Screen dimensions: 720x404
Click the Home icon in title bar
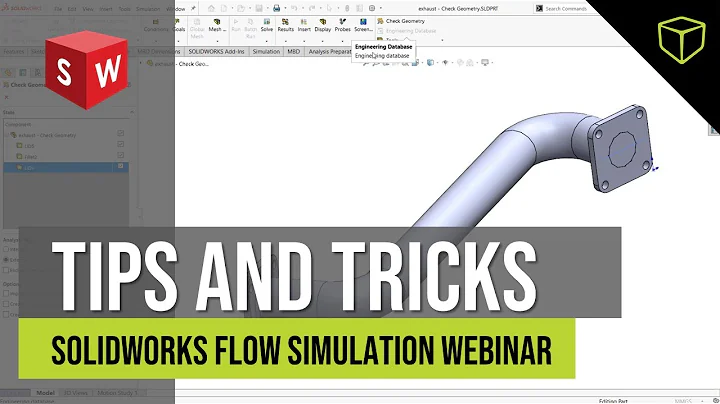[211, 8]
